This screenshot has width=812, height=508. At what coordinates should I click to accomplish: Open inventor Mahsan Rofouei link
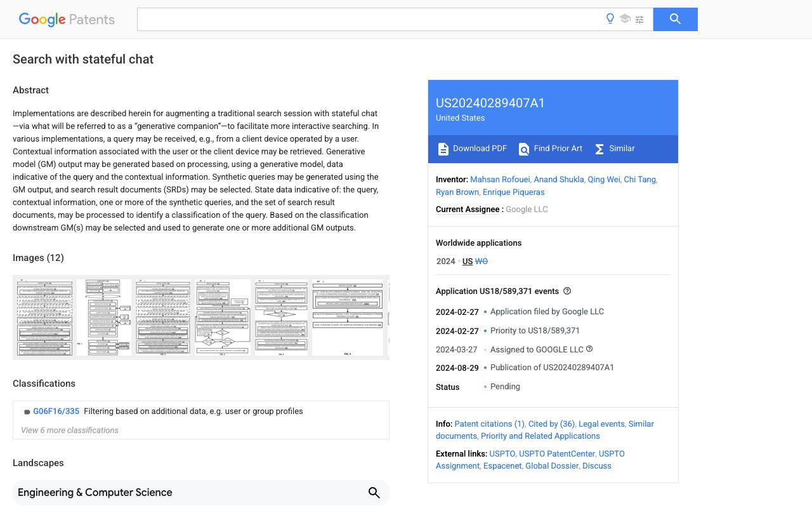click(500, 180)
